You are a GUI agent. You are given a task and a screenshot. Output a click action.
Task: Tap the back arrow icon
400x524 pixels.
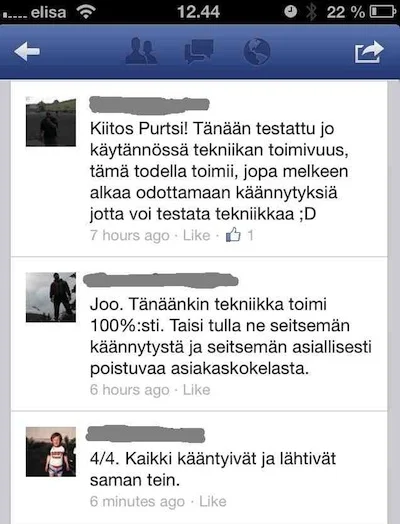[x=27, y=51]
